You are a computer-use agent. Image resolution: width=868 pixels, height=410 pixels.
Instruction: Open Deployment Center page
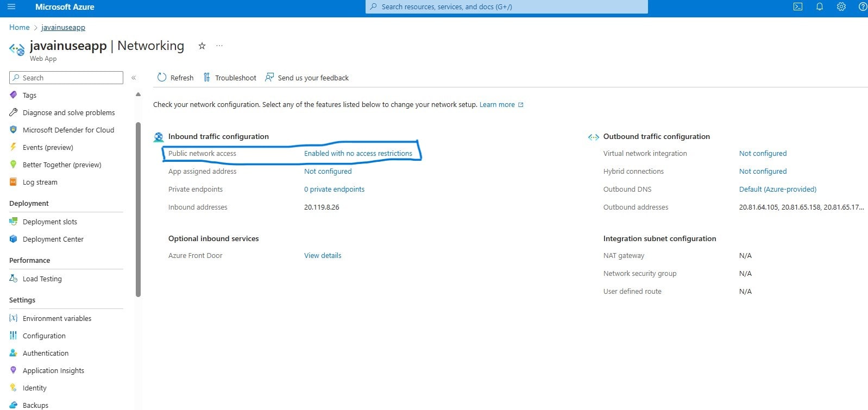[x=53, y=239]
